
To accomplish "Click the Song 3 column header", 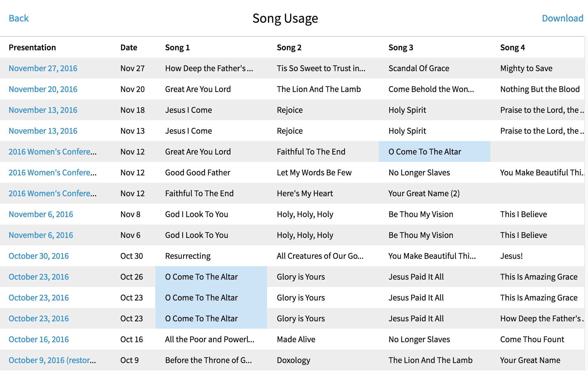I will point(401,48).
